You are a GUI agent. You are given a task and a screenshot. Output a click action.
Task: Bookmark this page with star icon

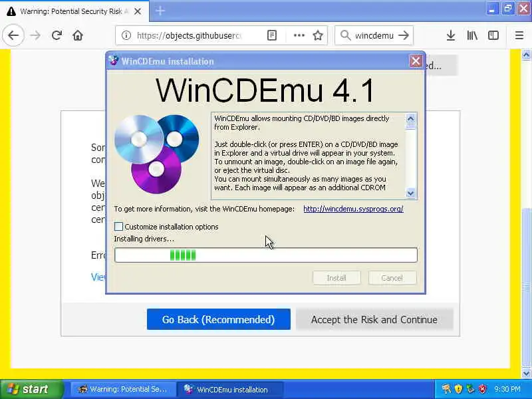(x=318, y=35)
